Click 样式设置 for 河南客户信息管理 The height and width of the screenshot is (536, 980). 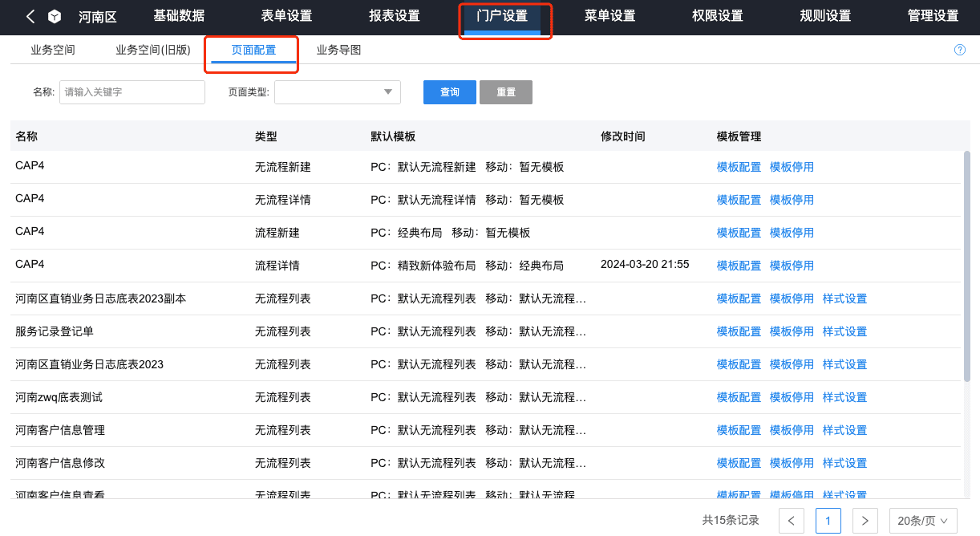pos(844,430)
